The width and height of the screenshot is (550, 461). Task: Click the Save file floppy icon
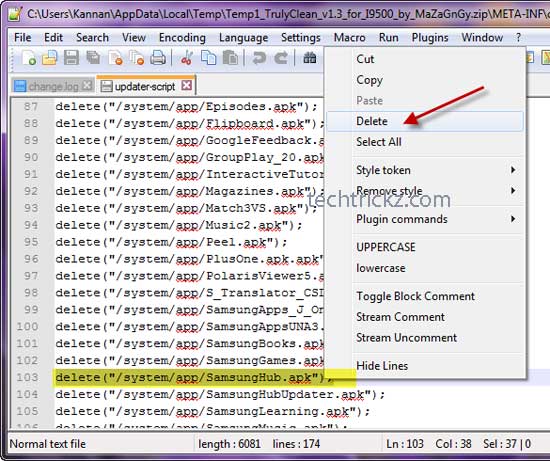pyautogui.click(x=71, y=58)
